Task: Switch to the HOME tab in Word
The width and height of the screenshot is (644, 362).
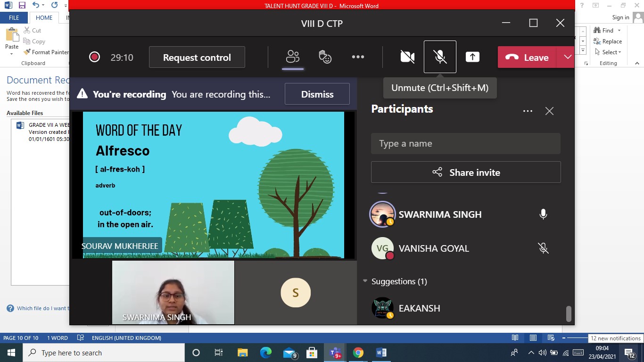Action: coord(44,17)
